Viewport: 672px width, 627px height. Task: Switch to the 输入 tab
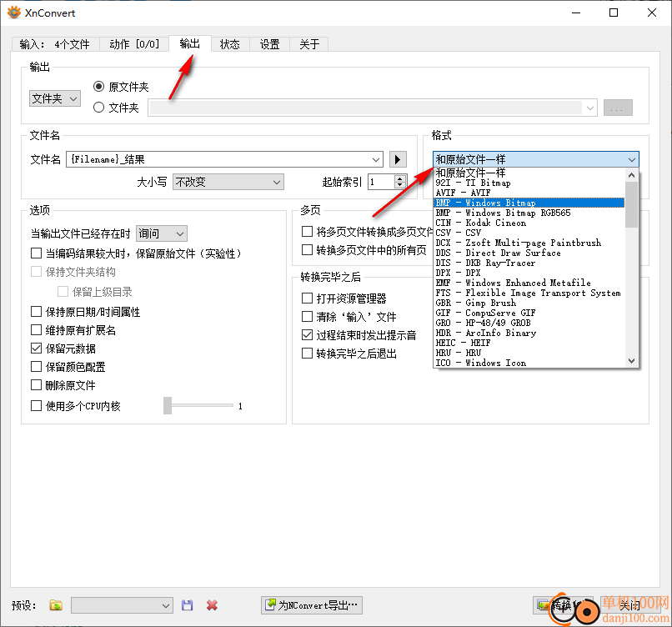(x=55, y=44)
